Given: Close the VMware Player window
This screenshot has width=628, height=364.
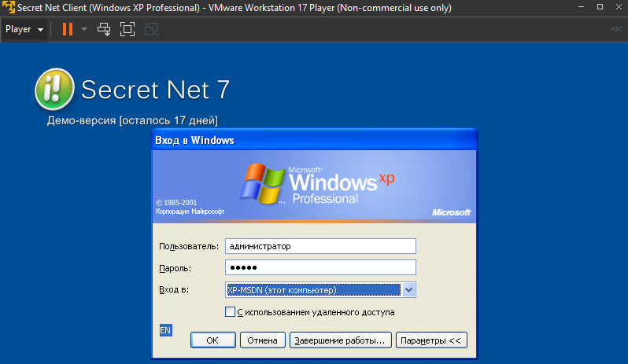Looking at the screenshot, I should pos(619,7).
